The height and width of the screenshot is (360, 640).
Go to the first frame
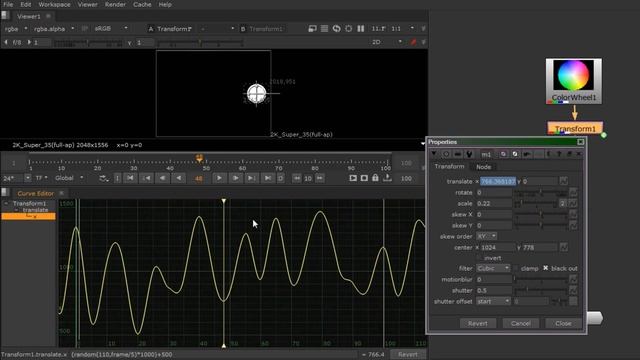tap(130, 178)
